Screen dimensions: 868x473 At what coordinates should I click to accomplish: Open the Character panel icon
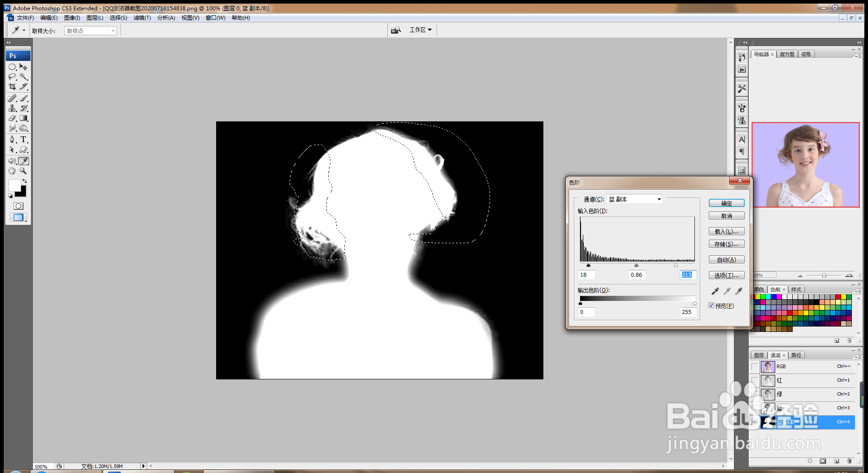[x=742, y=139]
